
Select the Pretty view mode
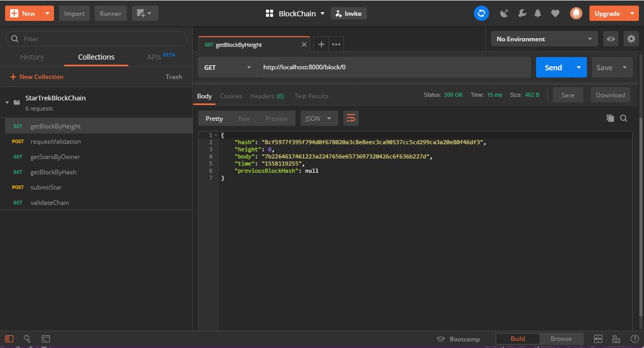pyautogui.click(x=214, y=118)
